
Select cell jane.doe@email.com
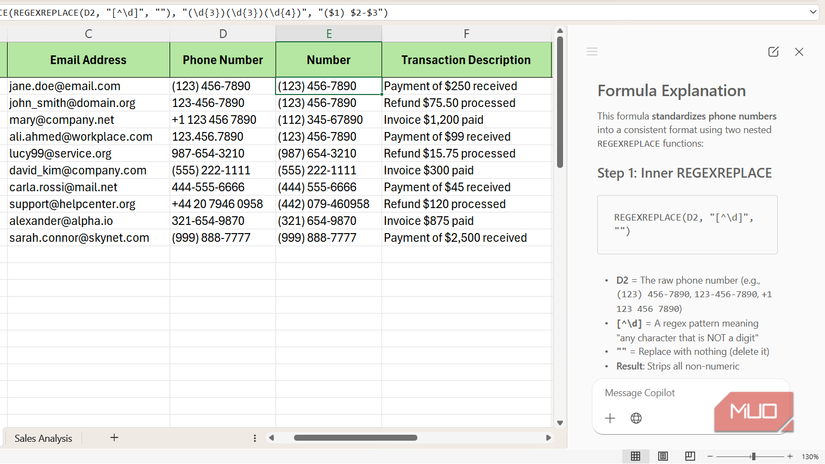pos(88,86)
